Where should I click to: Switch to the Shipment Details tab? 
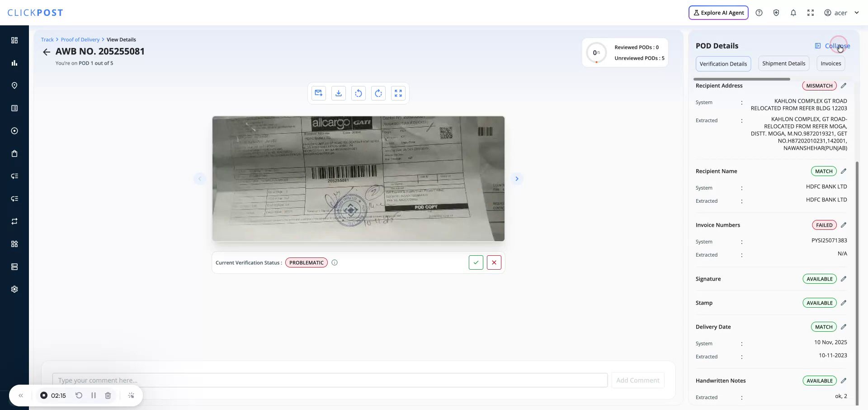[x=783, y=63]
